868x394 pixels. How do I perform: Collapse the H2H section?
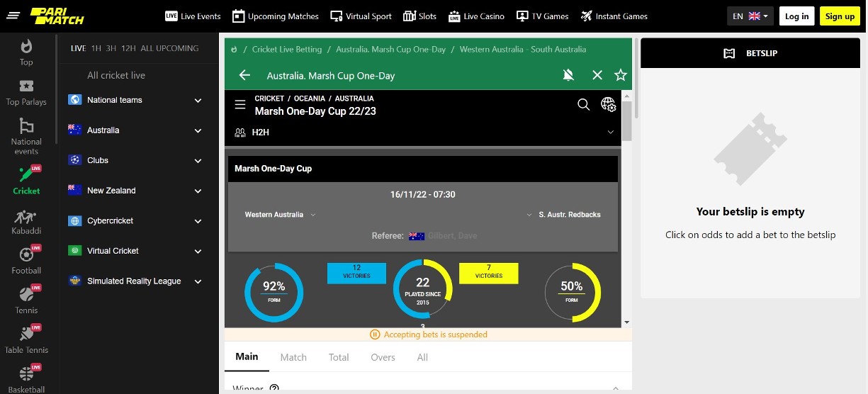[x=611, y=133]
